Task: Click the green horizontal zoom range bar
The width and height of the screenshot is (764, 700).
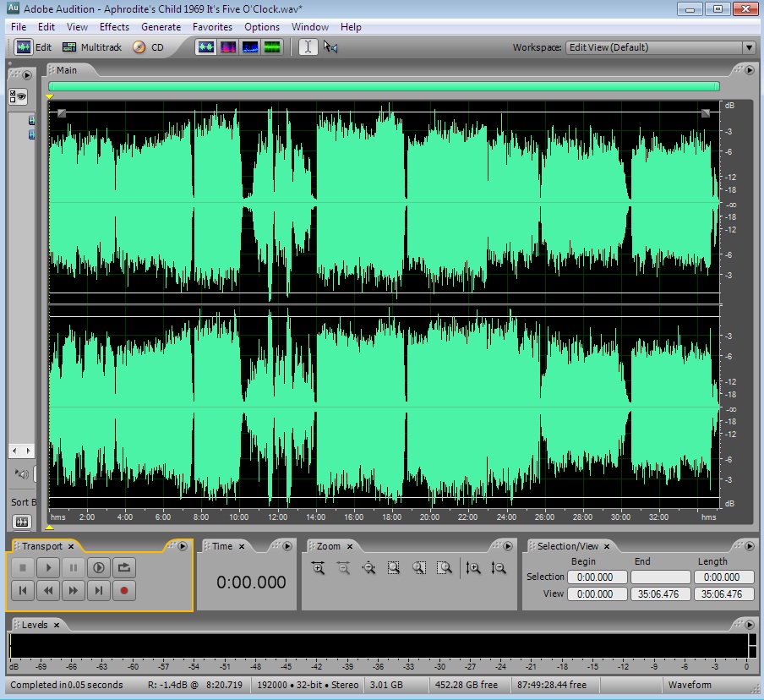Action: (384, 86)
